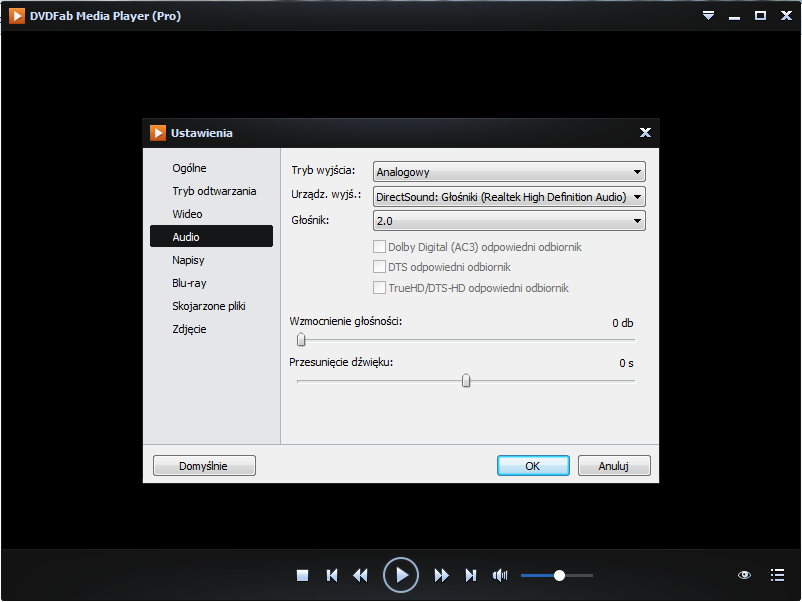Expand the Głośnik 2.0 dropdown
Image resolution: width=802 pixels, height=602 pixels.
point(509,220)
